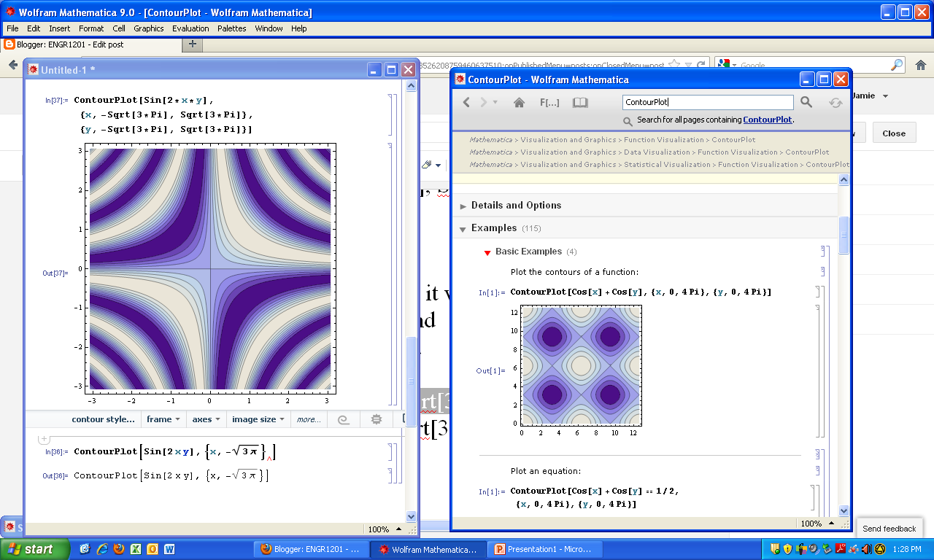934x560 pixels.
Task: Open the File menu
Action: (12, 28)
